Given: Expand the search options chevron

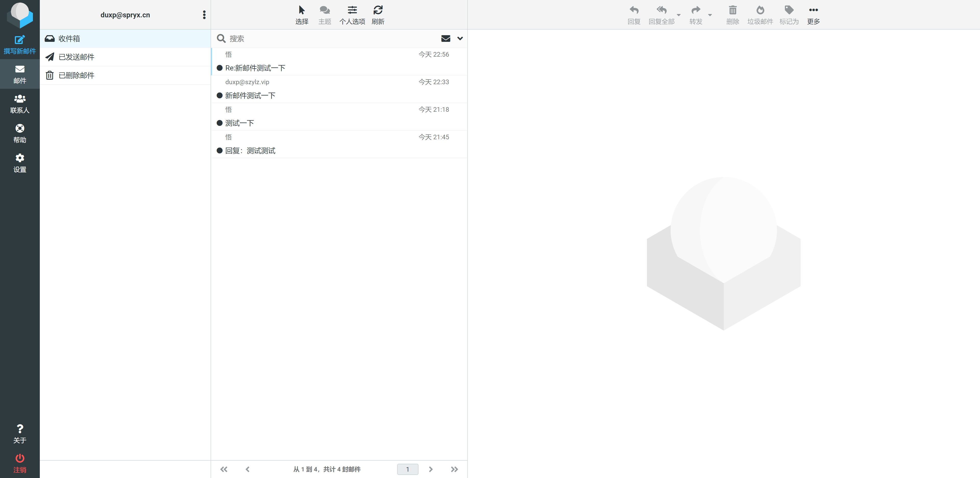Looking at the screenshot, I should point(460,39).
